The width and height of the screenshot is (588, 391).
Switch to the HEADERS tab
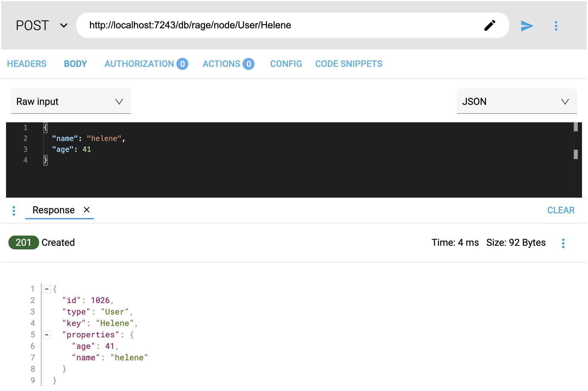tap(27, 64)
